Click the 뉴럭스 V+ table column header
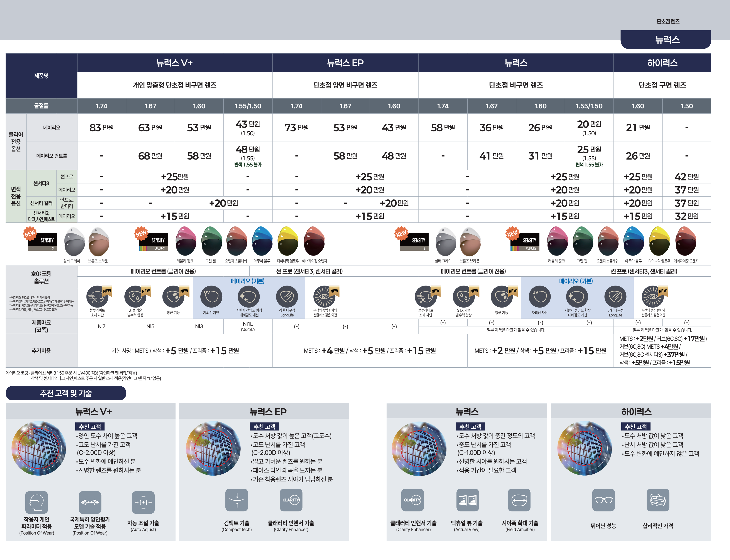 click(x=174, y=63)
